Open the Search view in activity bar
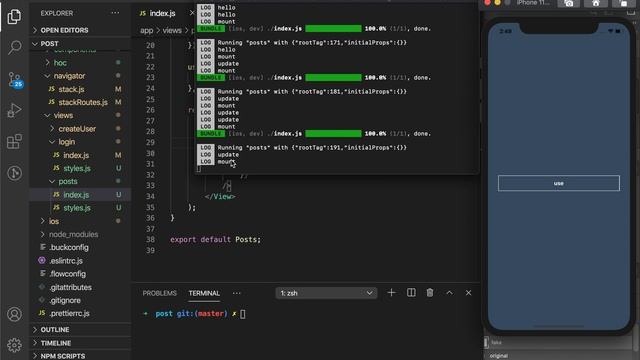Screen dimensions: 640x360 14,47
